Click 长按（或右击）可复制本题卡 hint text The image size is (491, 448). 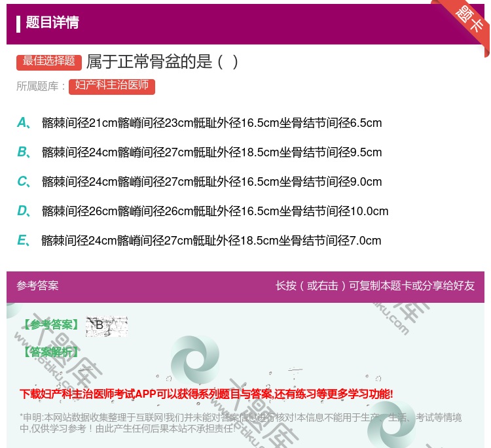click(375, 286)
